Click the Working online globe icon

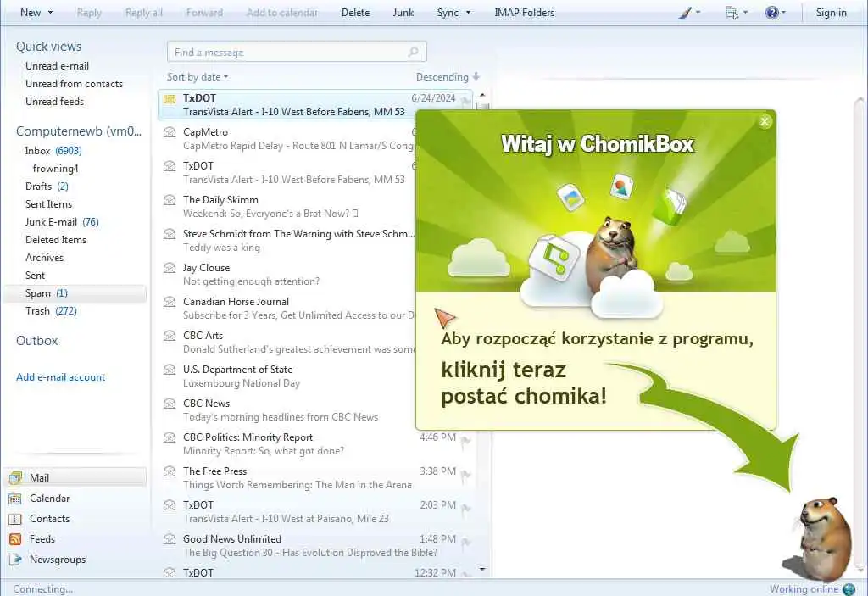point(848,589)
